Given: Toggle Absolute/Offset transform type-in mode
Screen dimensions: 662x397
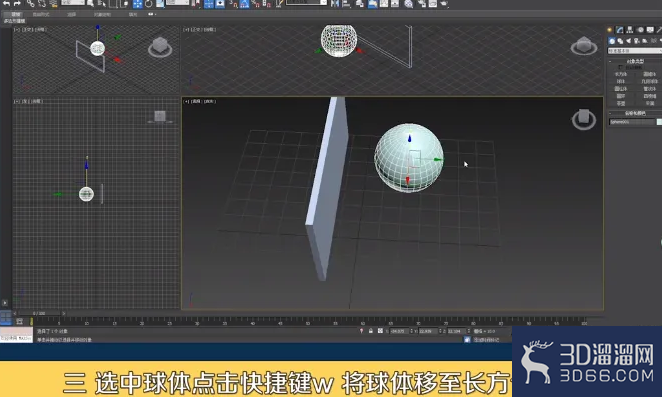Looking at the screenshot, I should point(380,331).
